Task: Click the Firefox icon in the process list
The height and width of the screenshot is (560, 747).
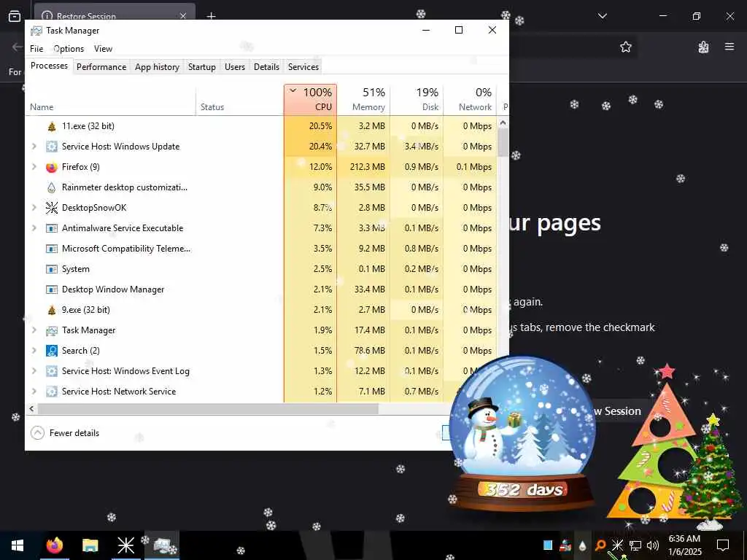Action: click(52, 167)
